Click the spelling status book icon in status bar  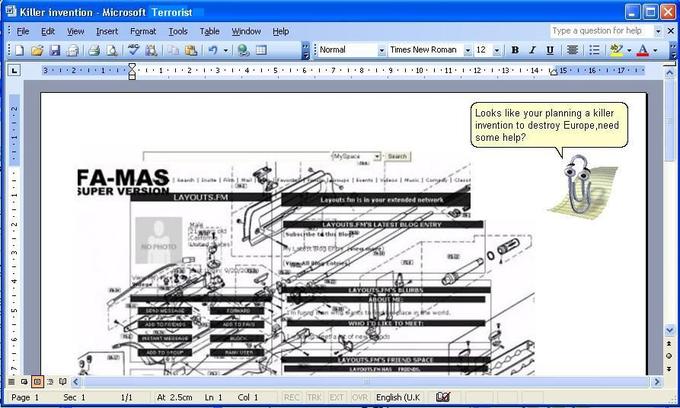[443, 397]
